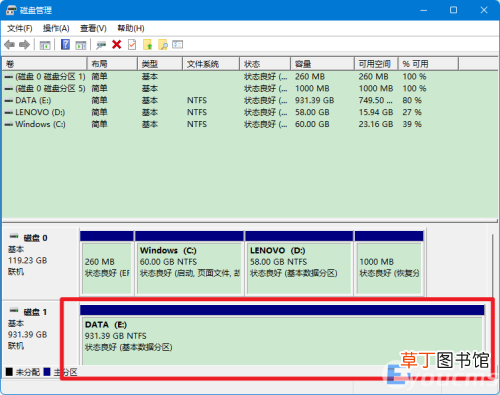
Task: Click the view settings list icon
Action: pos(177,44)
